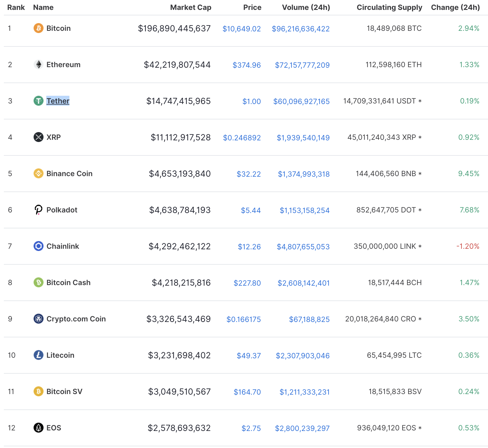Click the Polkadot logo icon
The width and height of the screenshot is (488, 448).
pyautogui.click(x=39, y=210)
